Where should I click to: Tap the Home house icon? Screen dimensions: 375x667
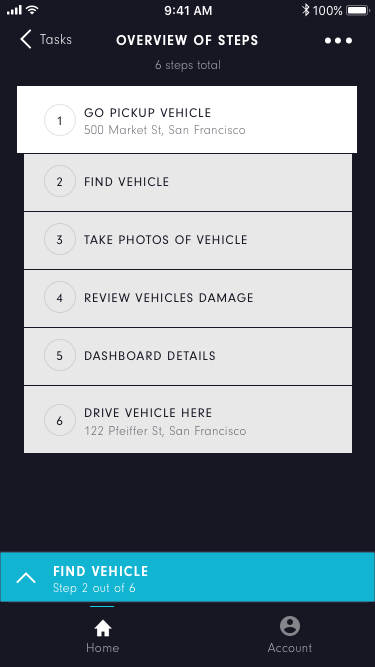pos(103,628)
